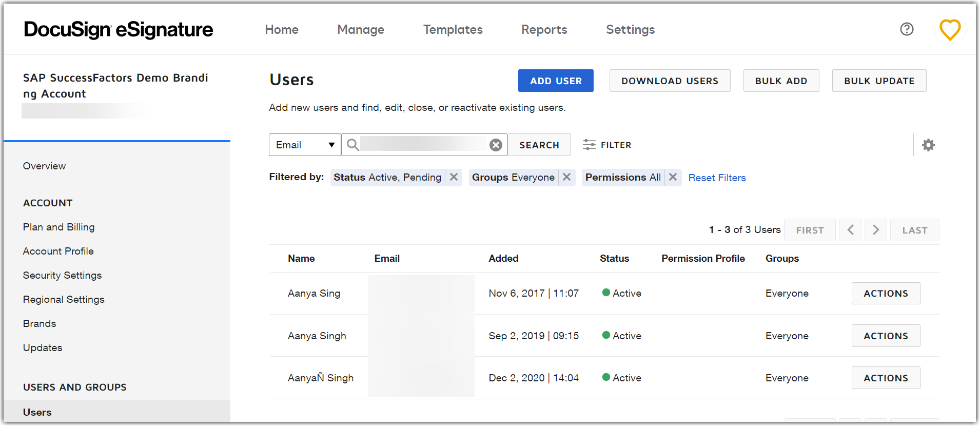Open Security Settings in sidebar
980x426 pixels.
pos(62,275)
